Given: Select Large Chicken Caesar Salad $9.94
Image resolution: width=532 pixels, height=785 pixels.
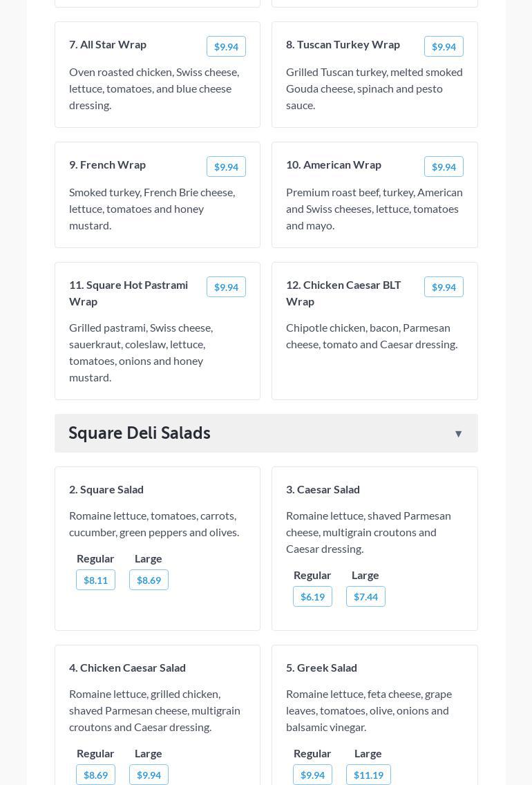Looking at the screenshot, I should coord(149,775).
